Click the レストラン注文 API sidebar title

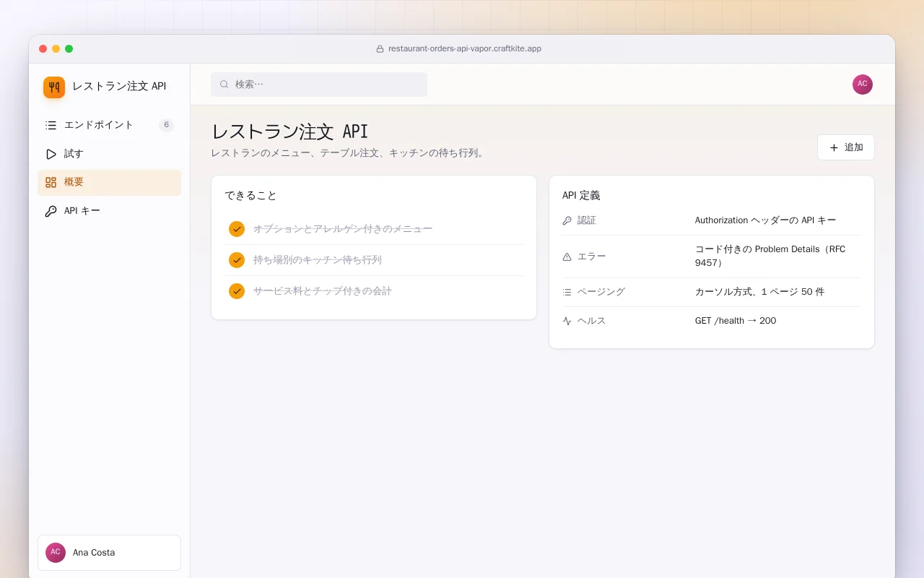119,87
